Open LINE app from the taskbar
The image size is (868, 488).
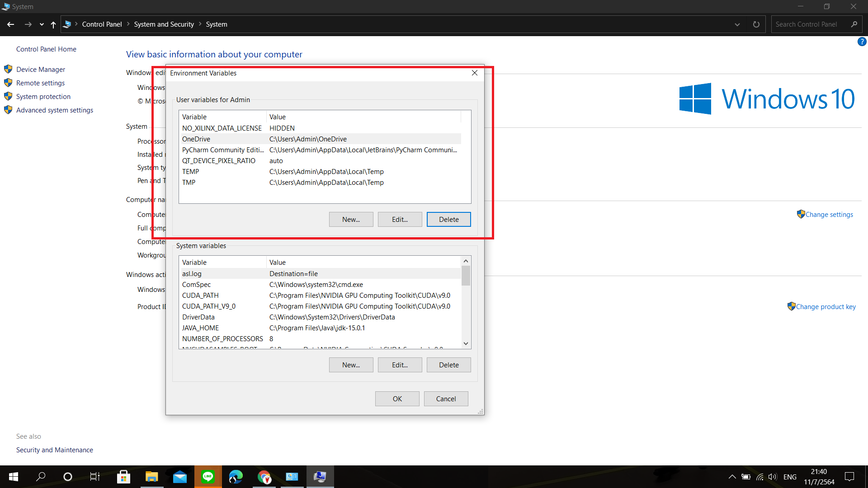pos(208,477)
